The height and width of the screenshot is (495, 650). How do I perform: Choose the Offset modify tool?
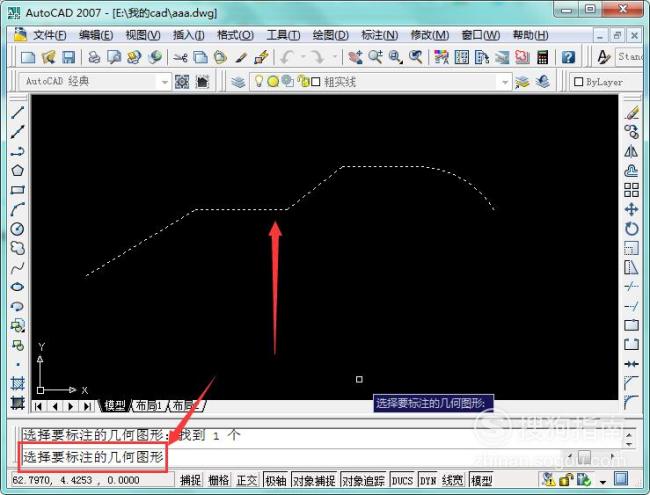point(631,170)
